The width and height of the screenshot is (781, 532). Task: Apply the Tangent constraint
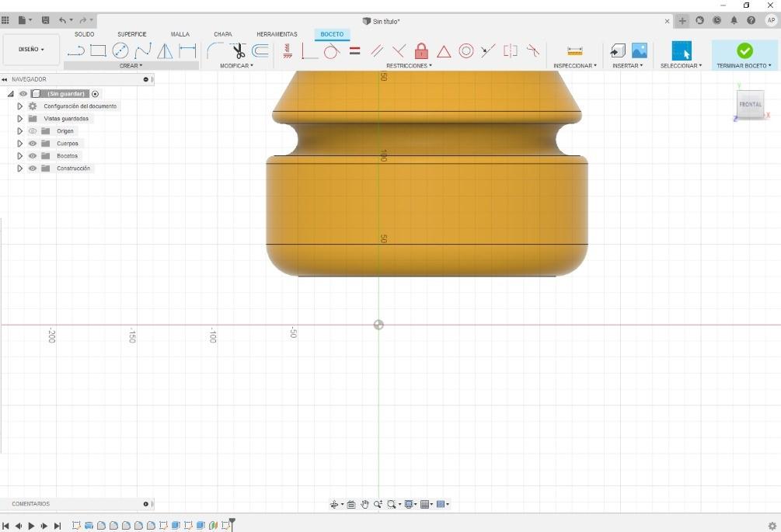click(x=332, y=50)
